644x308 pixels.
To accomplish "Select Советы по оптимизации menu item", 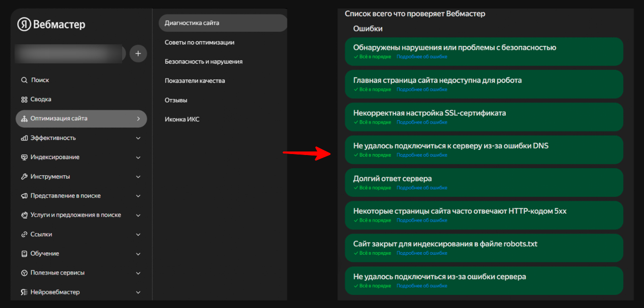I will click(x=200, y=42).
